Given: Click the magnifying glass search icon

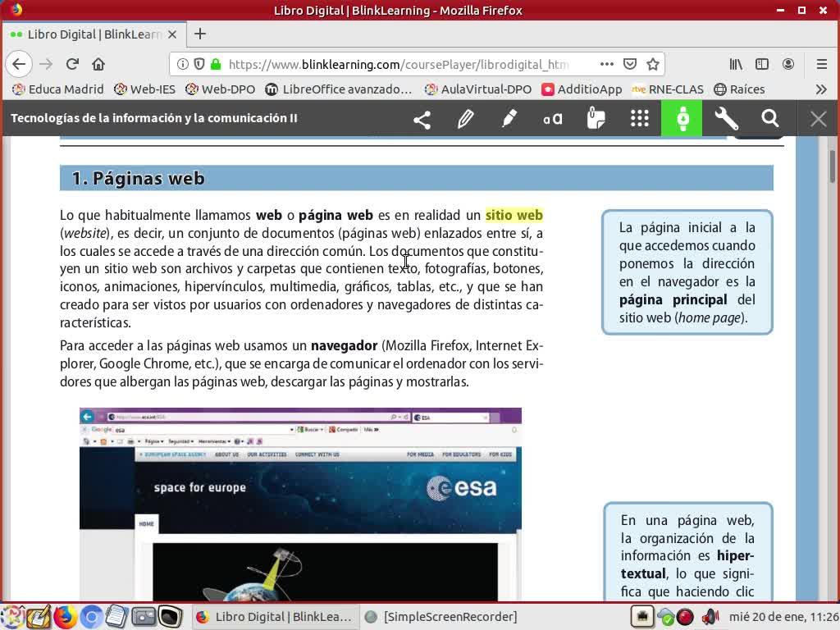Looking at the screenshot, I should [769, 119].
